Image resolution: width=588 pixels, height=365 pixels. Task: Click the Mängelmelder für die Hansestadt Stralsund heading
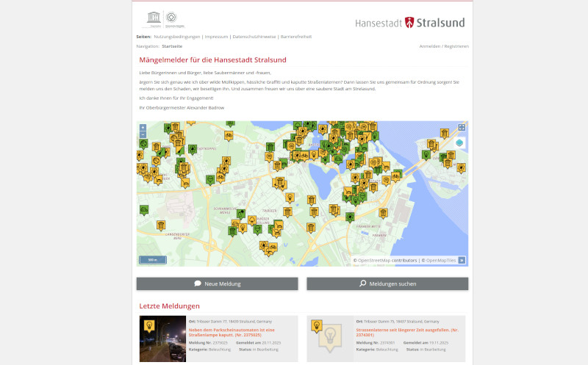click(212, 60)
